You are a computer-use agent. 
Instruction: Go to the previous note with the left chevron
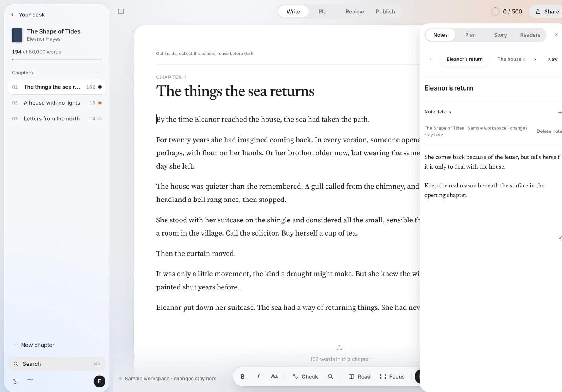click(431, 59)
